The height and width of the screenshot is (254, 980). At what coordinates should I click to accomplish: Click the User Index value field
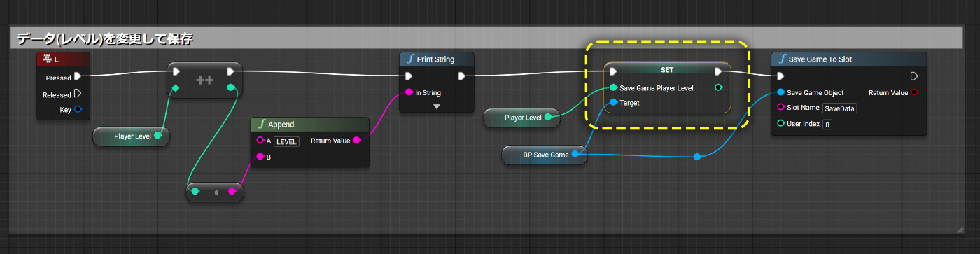[827, 125]
